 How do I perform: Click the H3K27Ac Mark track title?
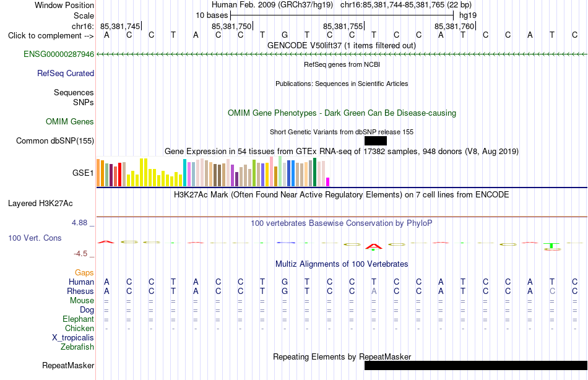pos(342,194)
